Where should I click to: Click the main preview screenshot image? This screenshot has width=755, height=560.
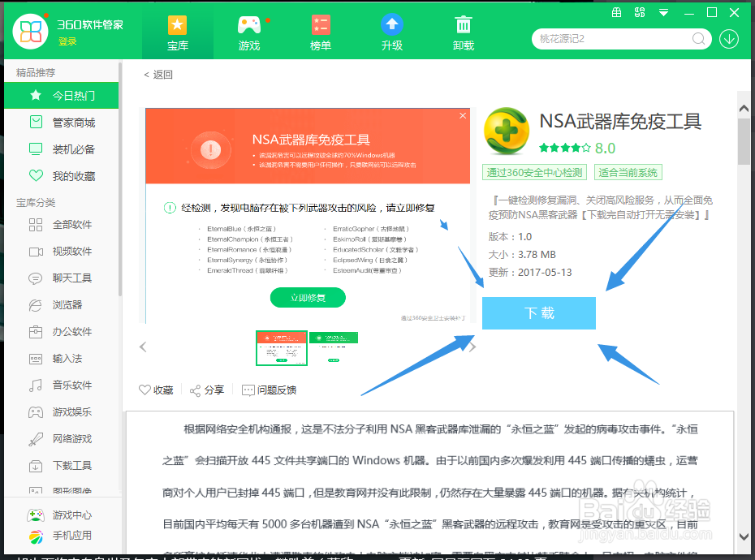308,215
